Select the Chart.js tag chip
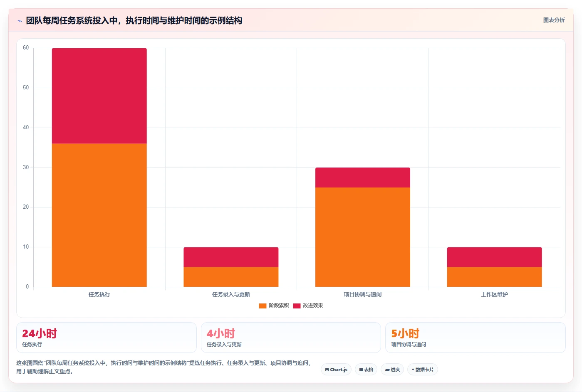 pyautogui.click(x=336, y=370)
